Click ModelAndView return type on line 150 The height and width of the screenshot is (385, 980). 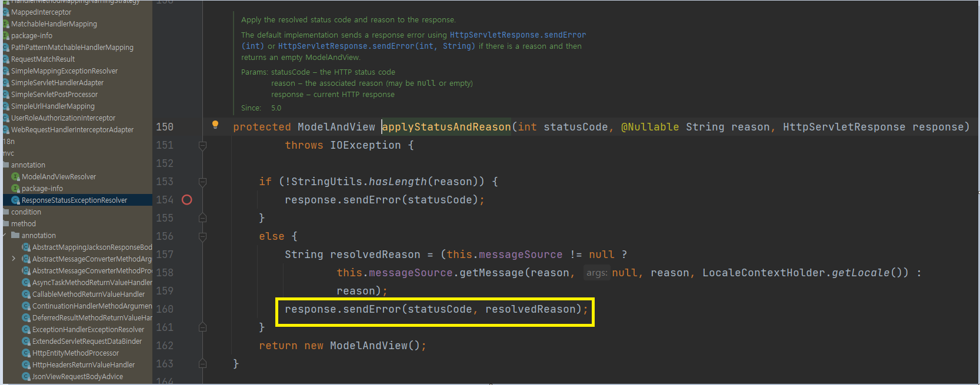[x=336, y=127]
